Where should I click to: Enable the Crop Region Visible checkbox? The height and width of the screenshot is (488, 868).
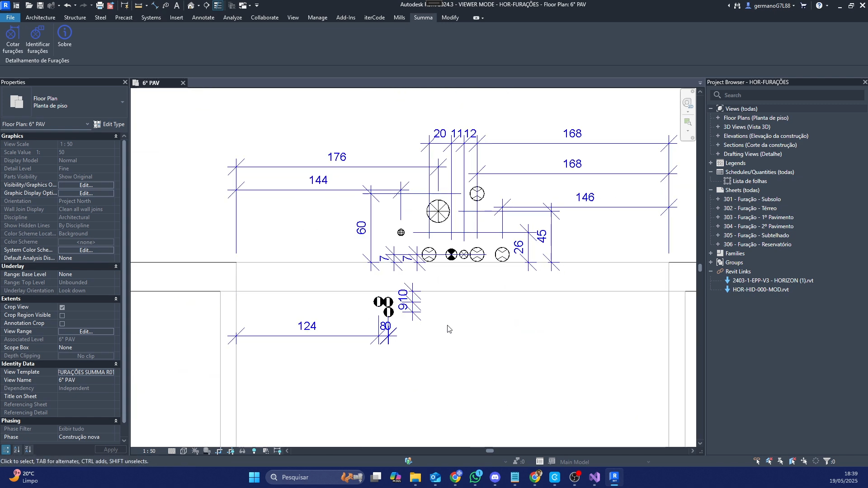(x=62, y=315)
